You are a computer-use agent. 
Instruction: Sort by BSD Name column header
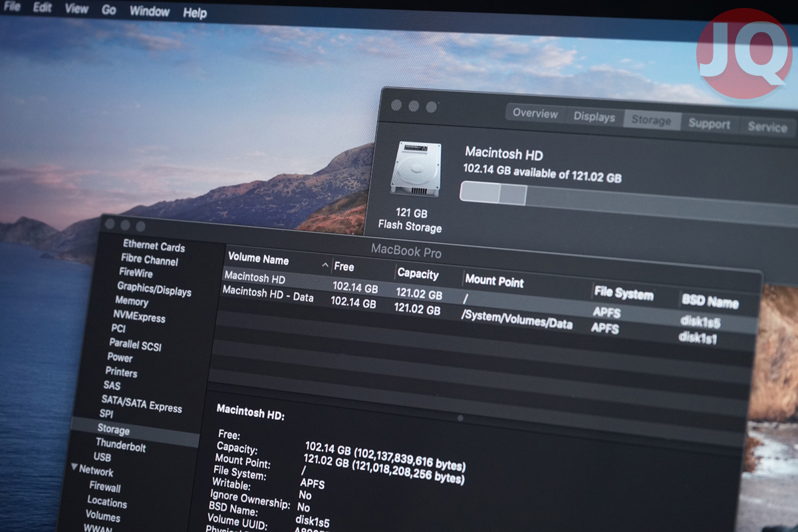click(710, 301)
